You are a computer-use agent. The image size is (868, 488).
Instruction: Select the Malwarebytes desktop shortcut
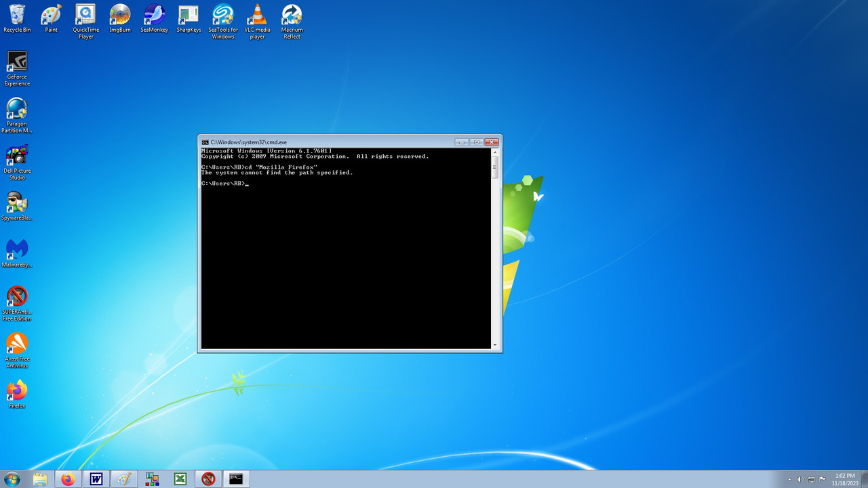17,253
